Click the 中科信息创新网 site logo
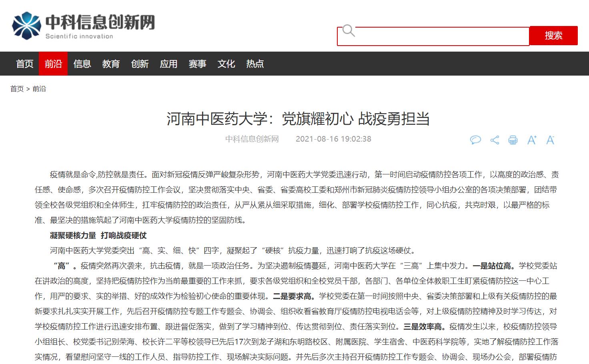 (x=83, y=26)
